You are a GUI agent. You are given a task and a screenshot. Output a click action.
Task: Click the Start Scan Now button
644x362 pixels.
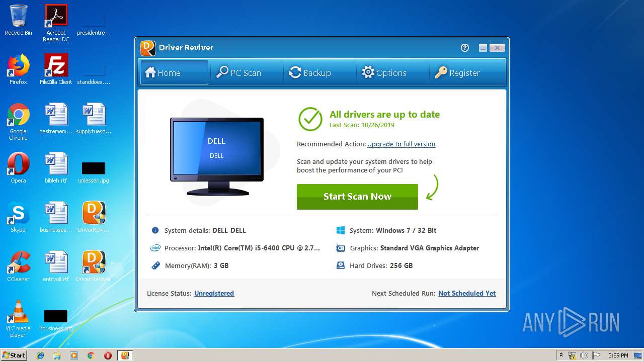357,197
